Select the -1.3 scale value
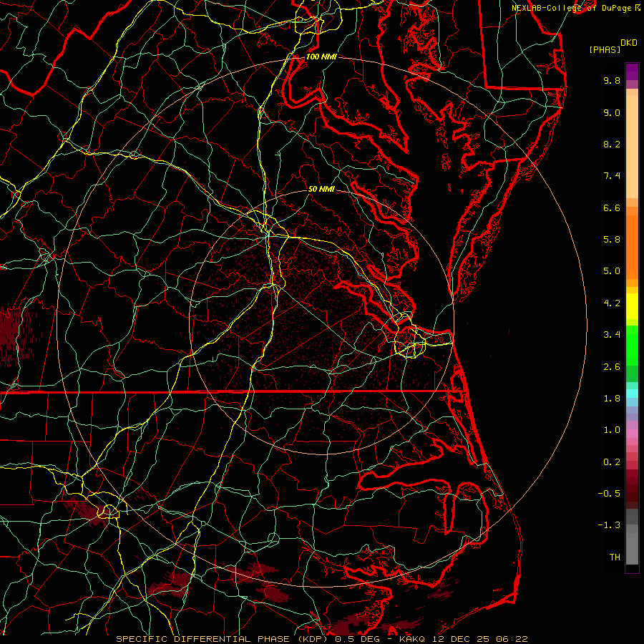The image size is (644, 644). 609,525
